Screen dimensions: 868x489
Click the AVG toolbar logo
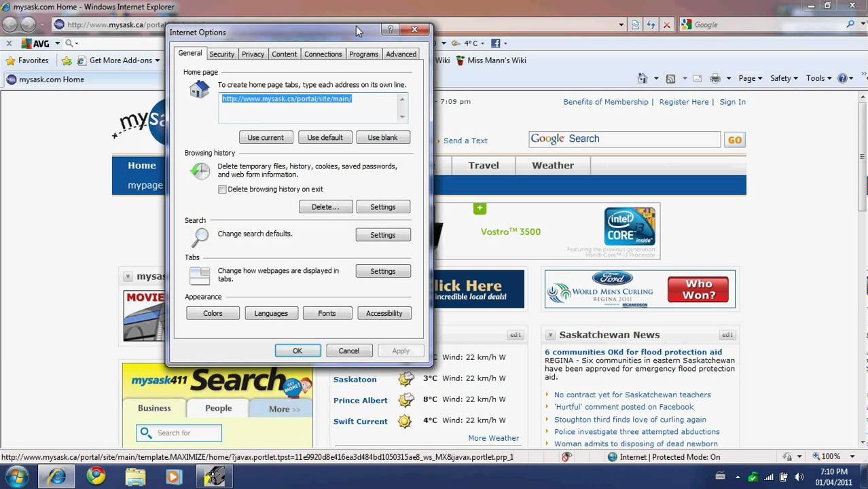[36, 43]
